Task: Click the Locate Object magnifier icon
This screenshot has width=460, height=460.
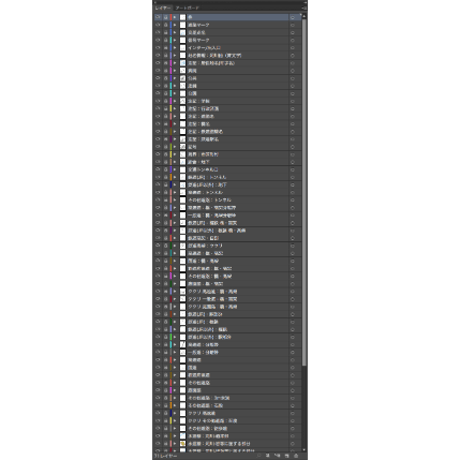Action: click(259, 455)
